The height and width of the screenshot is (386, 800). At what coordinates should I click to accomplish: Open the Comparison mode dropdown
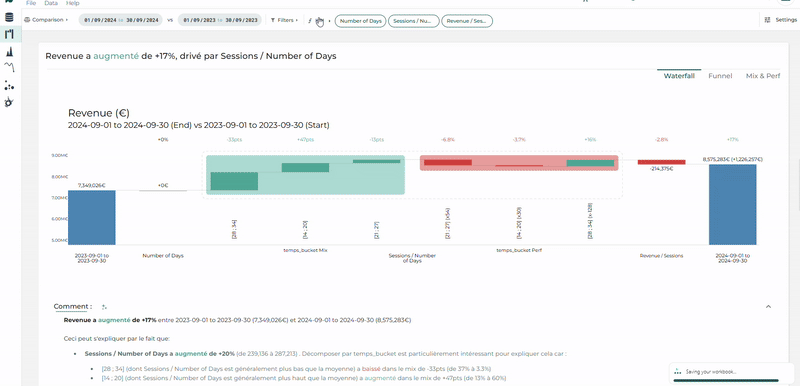[x=45, y=20]
